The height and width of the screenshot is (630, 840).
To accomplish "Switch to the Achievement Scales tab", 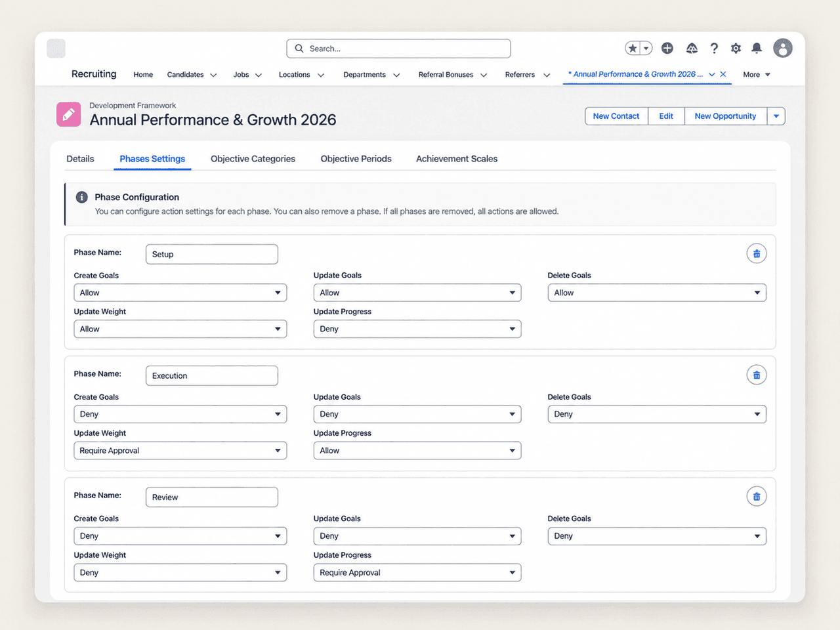I will click(x=457, y=159).
